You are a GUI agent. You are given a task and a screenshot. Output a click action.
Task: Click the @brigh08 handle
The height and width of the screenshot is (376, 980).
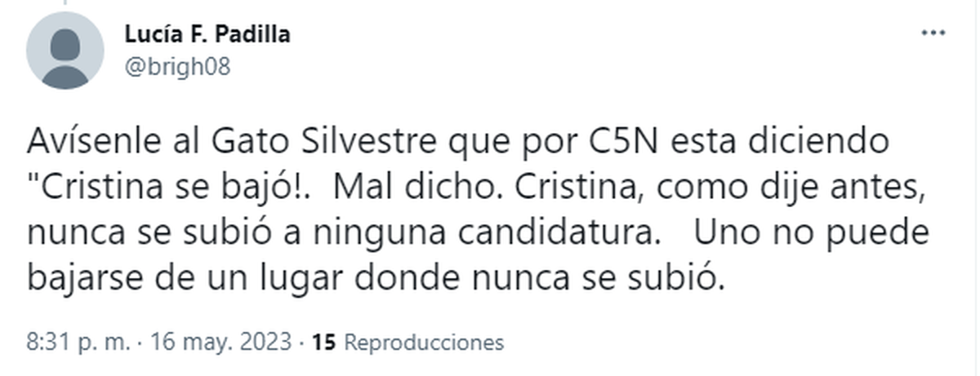tap(176, 67)
